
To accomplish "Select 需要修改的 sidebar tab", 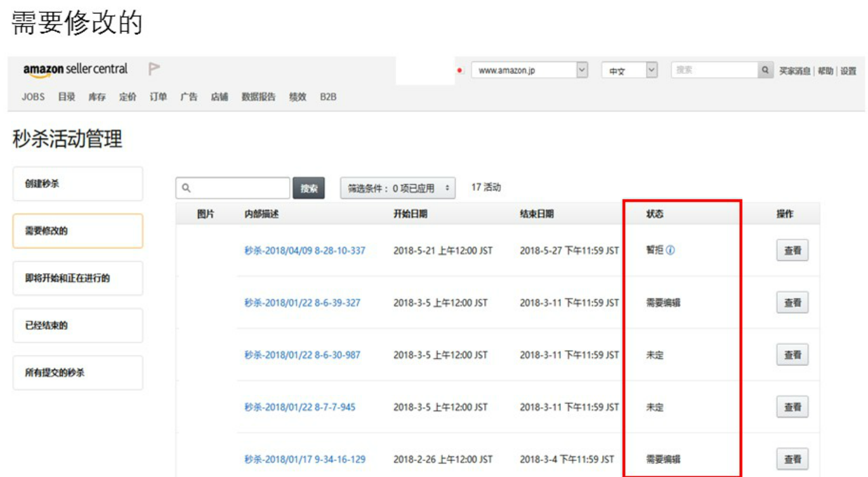I will [77, 231].
